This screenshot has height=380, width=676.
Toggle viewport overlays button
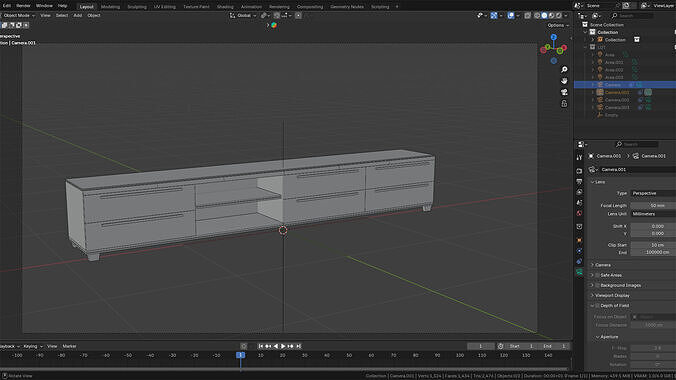tap(511, 16)
